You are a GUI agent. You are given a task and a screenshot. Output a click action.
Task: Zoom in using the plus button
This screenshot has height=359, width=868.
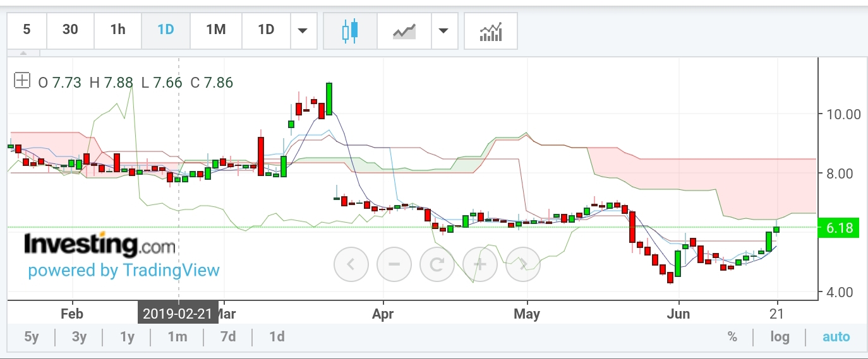(x=480, y=264)
